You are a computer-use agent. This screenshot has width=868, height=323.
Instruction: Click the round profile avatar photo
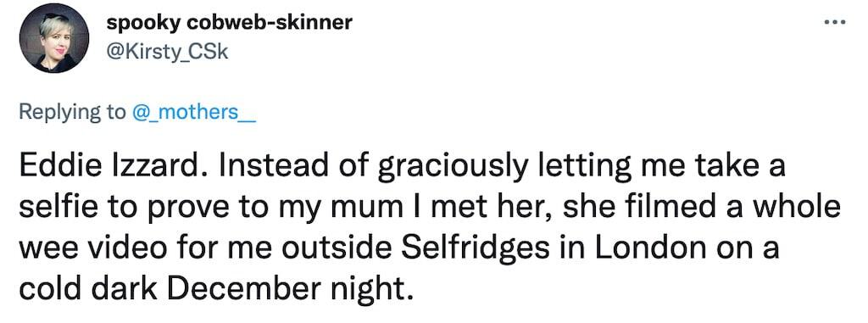tap(54, 38)
